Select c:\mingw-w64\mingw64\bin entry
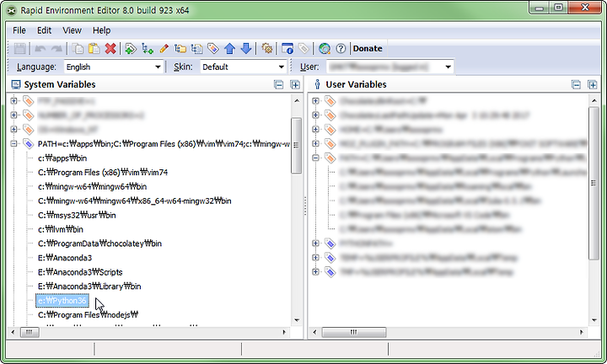 pos(92,187)
